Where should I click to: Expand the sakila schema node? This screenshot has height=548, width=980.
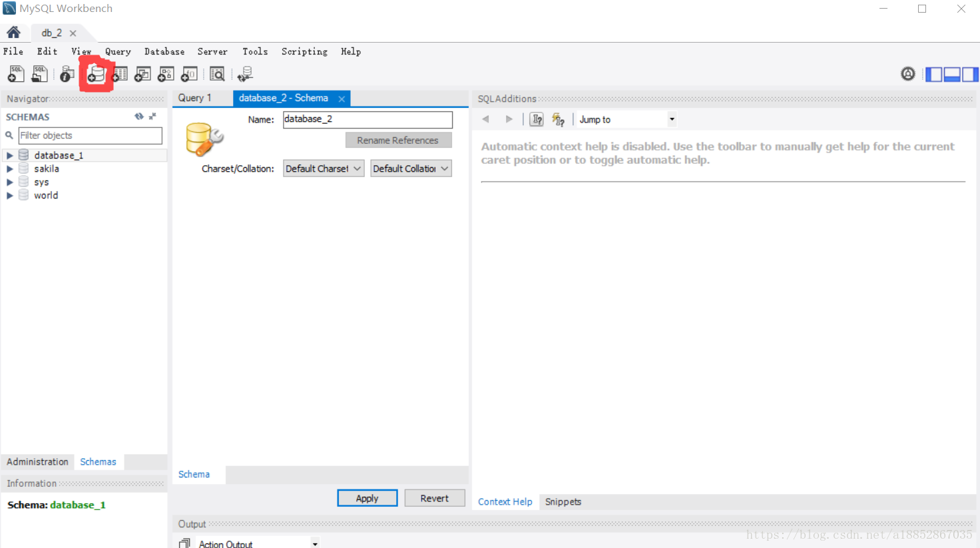point(9,168)
